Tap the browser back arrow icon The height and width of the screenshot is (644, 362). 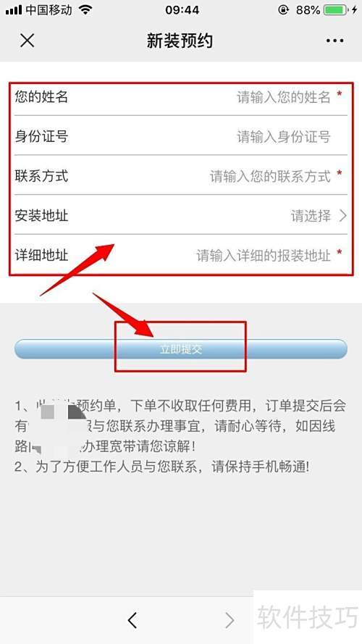click(132, 620)
